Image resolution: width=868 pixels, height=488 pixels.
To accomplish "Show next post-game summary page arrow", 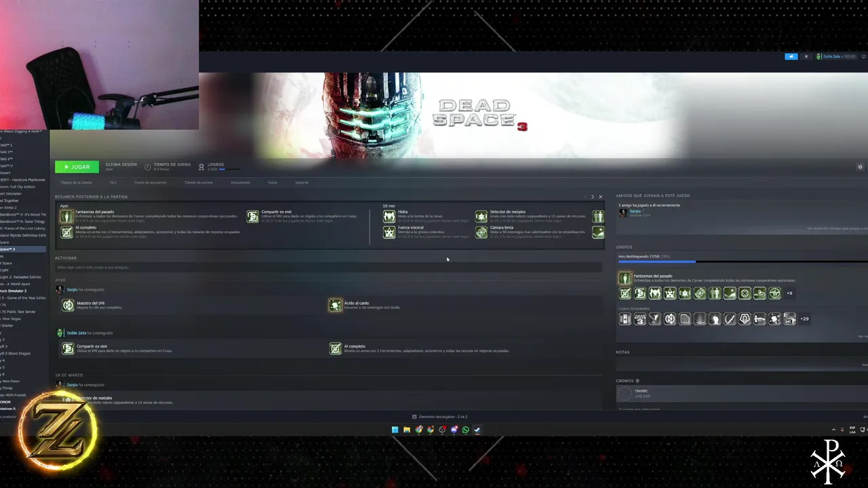I will point(593,197).
